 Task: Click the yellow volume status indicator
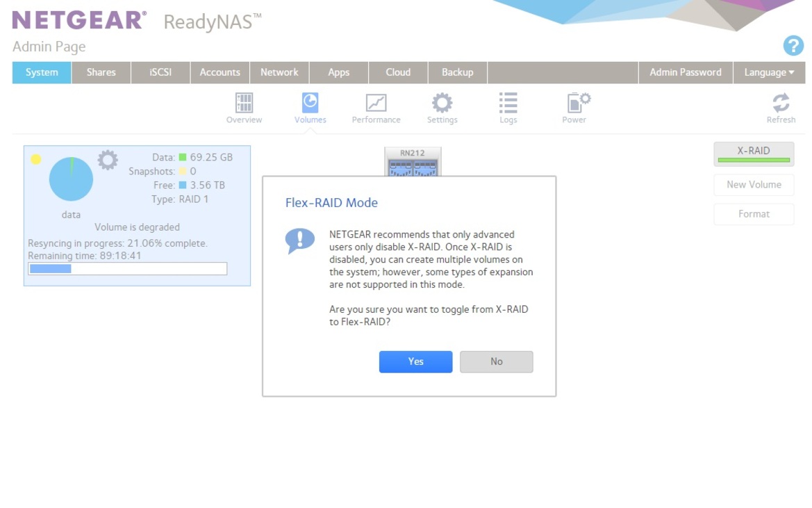pyautogui.click(x=35, y=159)
